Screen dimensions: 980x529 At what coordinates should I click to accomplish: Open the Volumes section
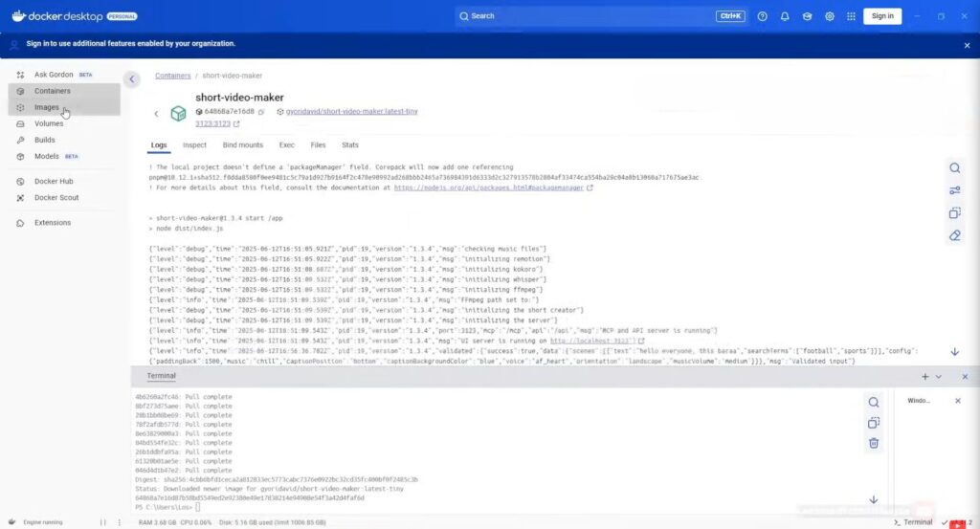[x=49, y=123]
